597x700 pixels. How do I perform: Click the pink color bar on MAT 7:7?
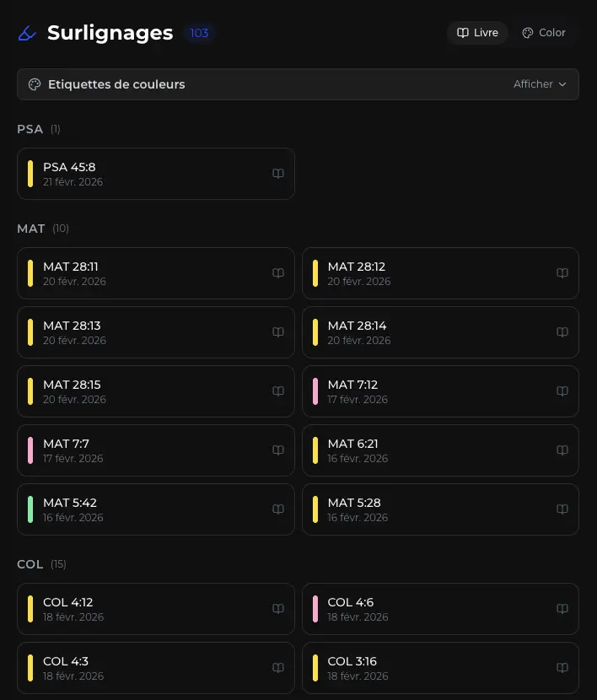[30, 450]
